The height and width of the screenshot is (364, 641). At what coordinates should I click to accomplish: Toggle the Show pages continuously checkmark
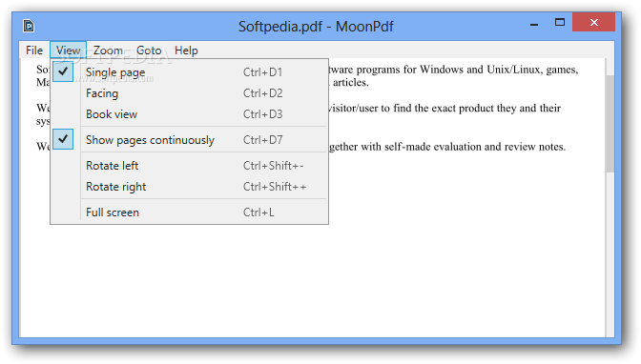tap(63, 139)
